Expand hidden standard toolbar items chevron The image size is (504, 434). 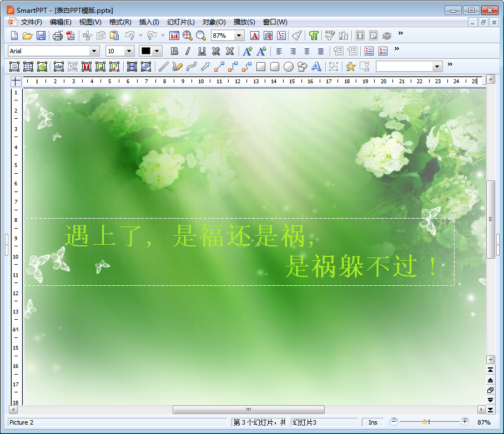pos(401,33)
